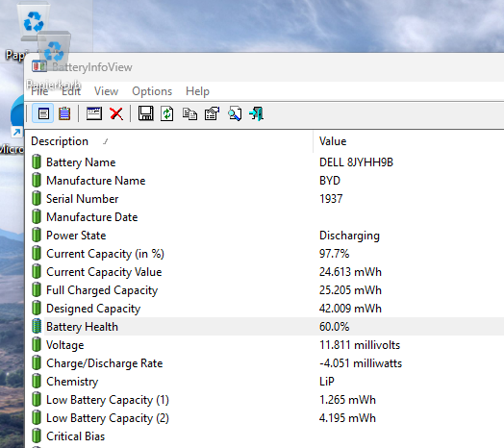Click the battery icon beside Power State
The height and width of the screenshot is (448, 504).
pyautogui.click(x=37, y=235)
